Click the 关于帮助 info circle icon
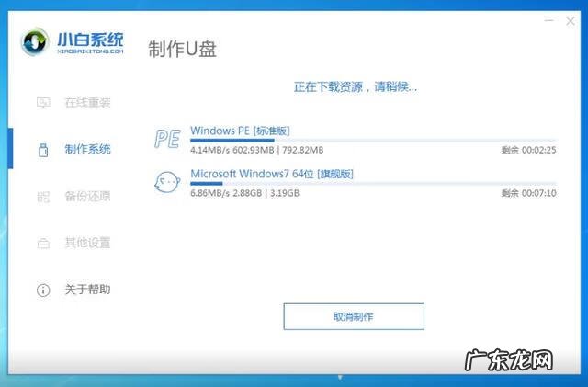The width and height of the screenshot is (588, 387). [x=43, y=290]
